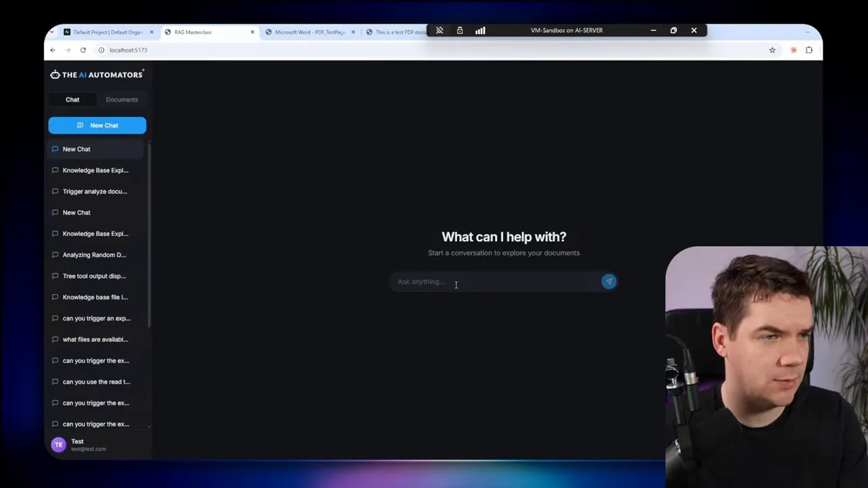Open the Test user avatar
The image size is (868, 488).
[x=58, y=444]
